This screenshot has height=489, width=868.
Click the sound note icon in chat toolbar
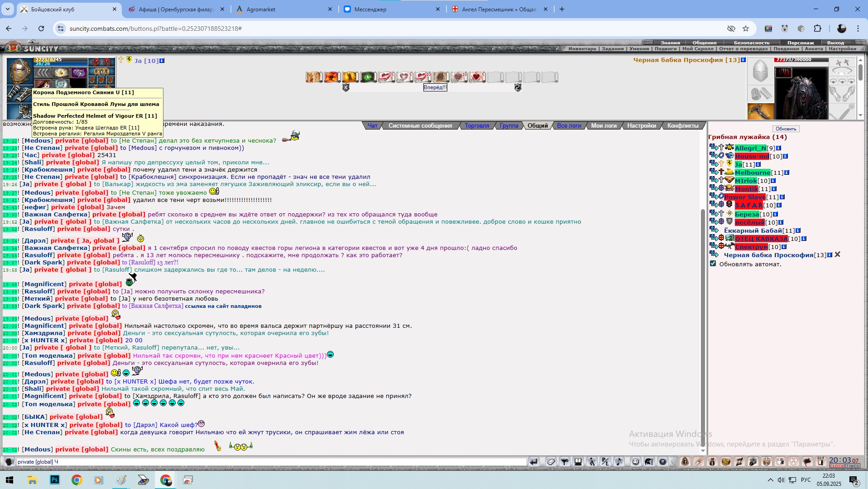619,462
